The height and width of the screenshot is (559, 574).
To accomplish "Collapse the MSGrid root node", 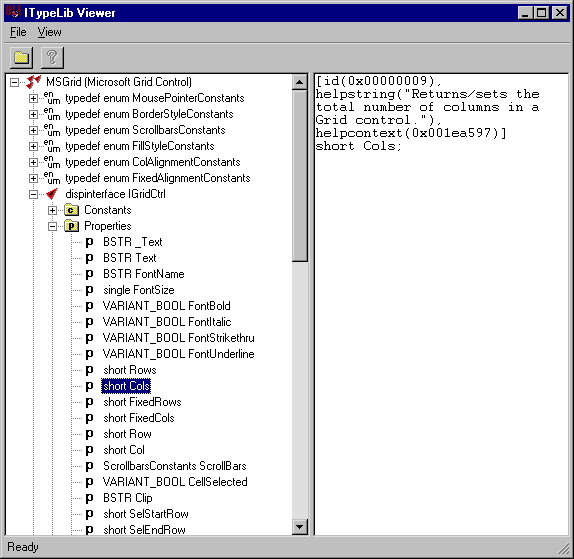I will tap(14, 82).
